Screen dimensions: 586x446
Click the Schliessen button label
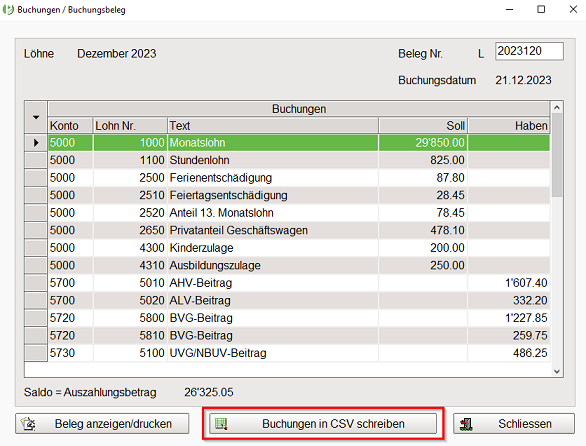(x=525, y=424)
